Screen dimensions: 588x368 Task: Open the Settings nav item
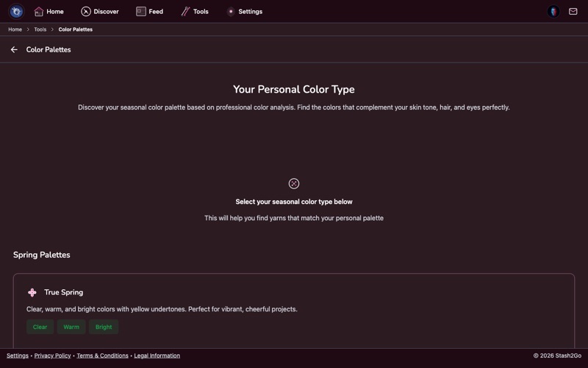245,12
